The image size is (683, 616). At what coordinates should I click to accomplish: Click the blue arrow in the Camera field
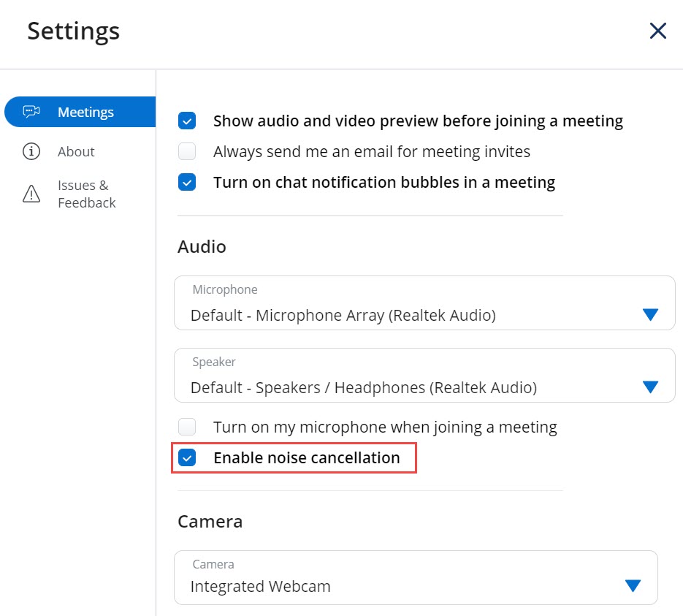(x=633, y=585)
